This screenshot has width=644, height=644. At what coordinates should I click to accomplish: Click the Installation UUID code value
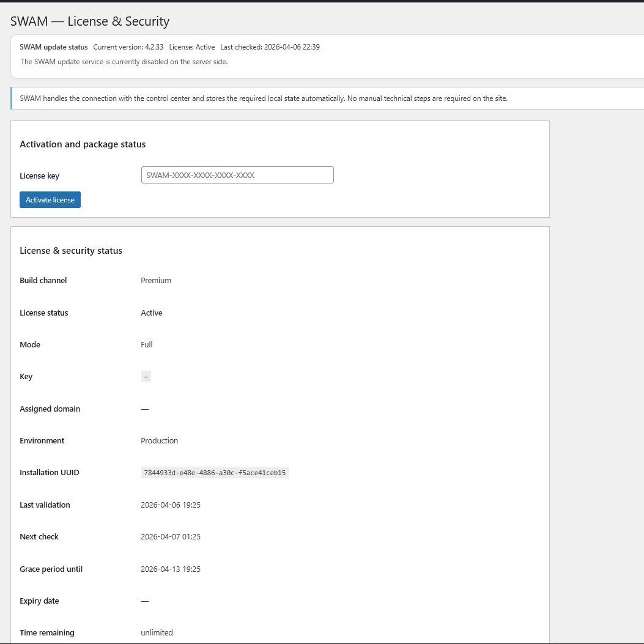[x=215, y=473]
